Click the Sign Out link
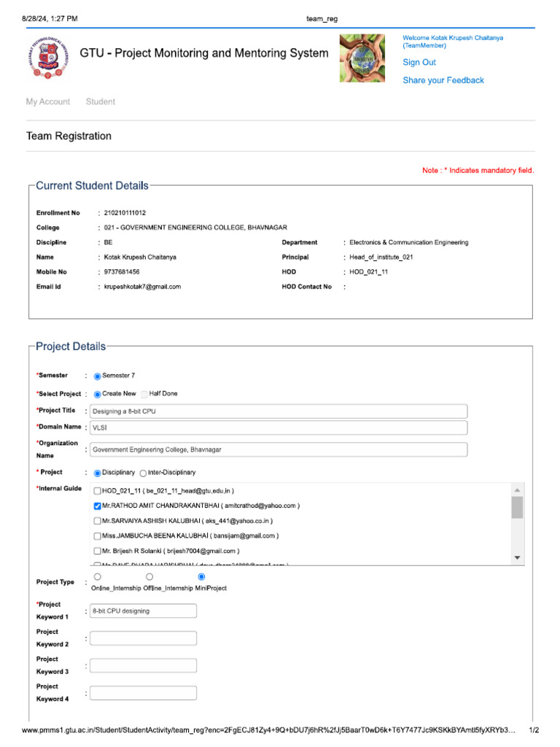Image resolution: width=560 pixels, height=747 pixels. click(x=419, y=63)
